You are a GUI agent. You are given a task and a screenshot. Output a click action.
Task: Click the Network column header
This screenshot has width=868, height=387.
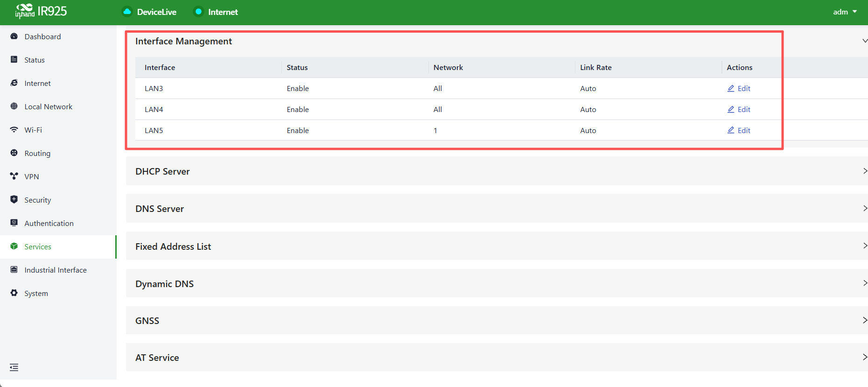tap(448, 67)
